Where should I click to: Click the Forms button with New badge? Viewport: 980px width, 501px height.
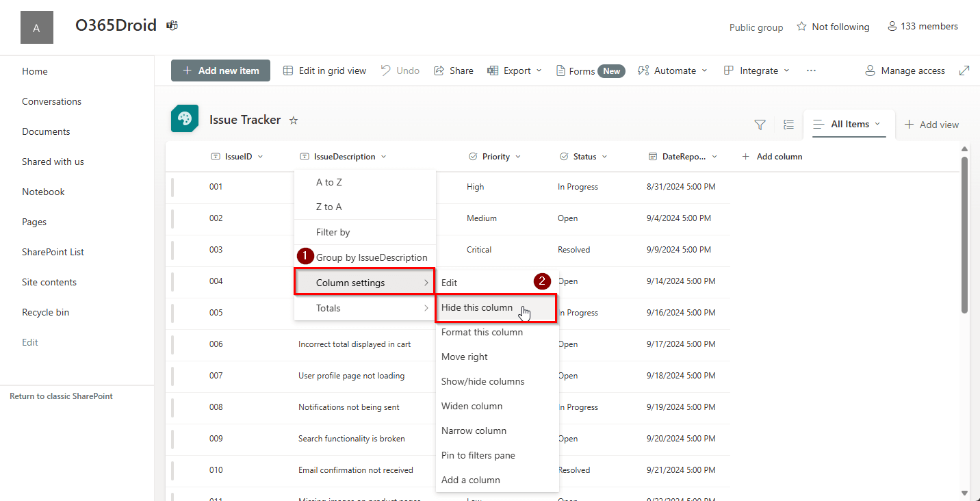[589, 70]
